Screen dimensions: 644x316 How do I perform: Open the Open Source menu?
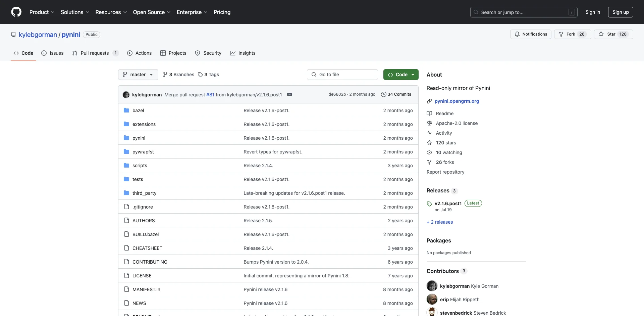pos(152,12)
